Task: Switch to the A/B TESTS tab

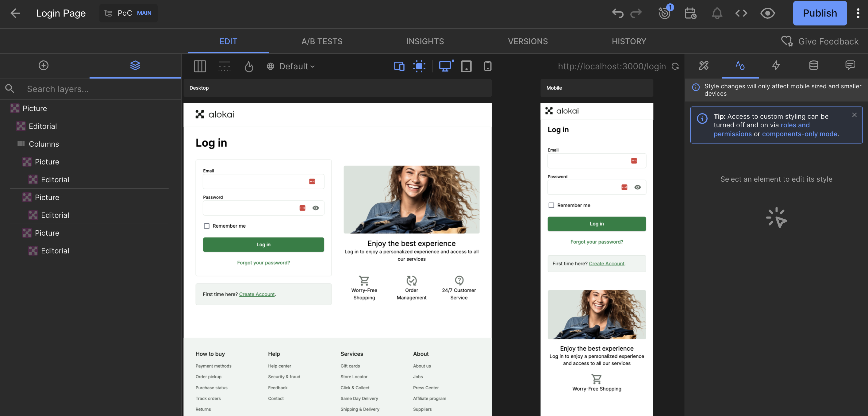Action: click(x=322, y=41)
